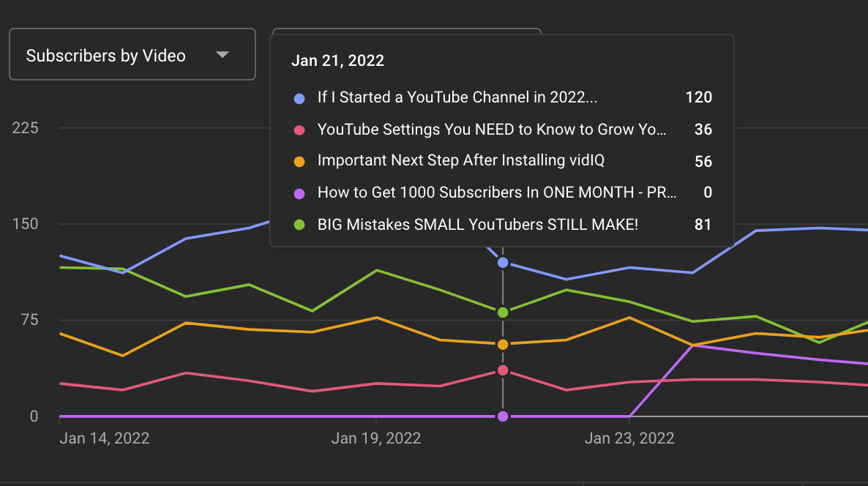Viewport: 868px width, 486px height.
Task: Click the purple data point at zero
Action: 503,416
